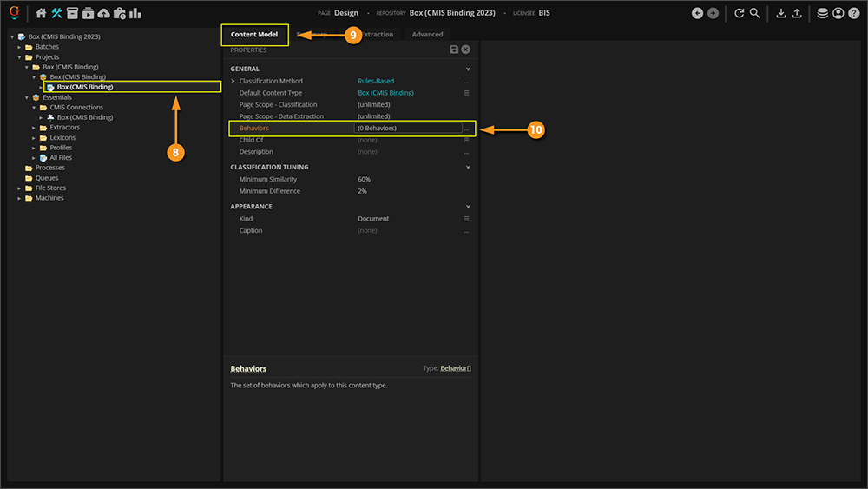Switch to the Advanced tab

(427, 35)
